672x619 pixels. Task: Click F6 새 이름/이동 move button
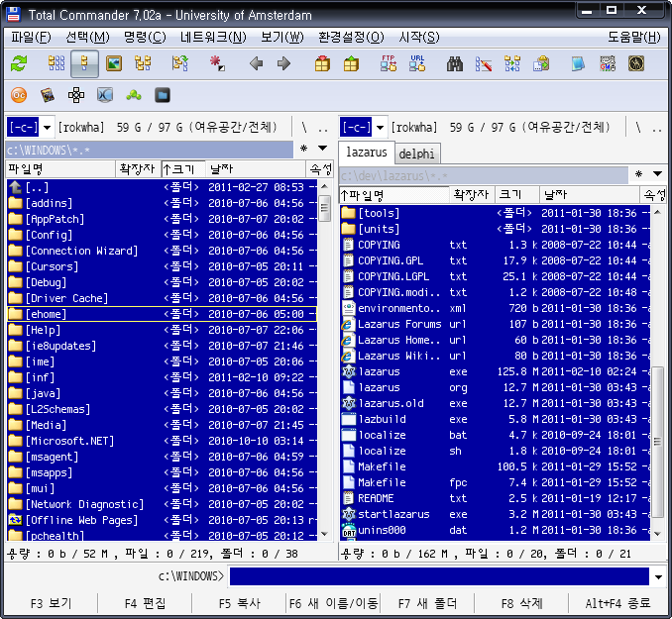coord(333,603)
